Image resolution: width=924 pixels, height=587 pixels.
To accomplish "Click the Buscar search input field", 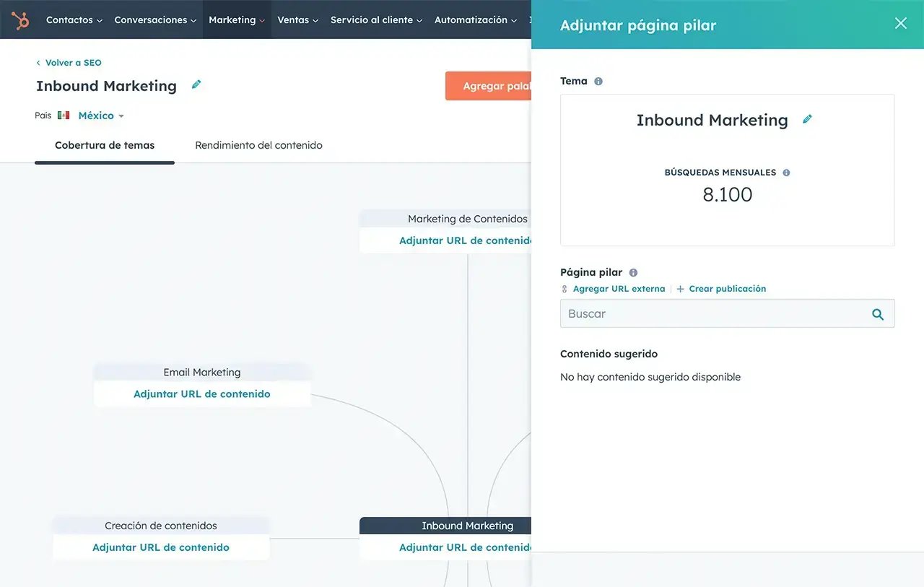I will click(715, 314).
